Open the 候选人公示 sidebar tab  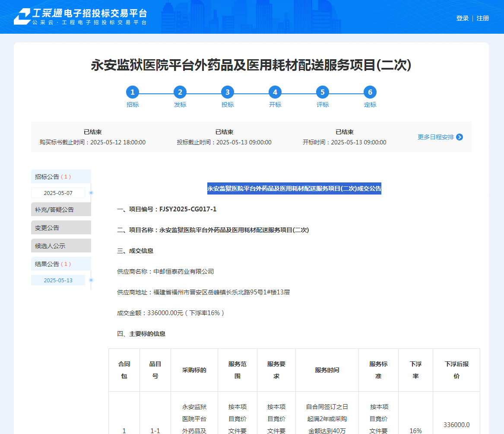61,246
